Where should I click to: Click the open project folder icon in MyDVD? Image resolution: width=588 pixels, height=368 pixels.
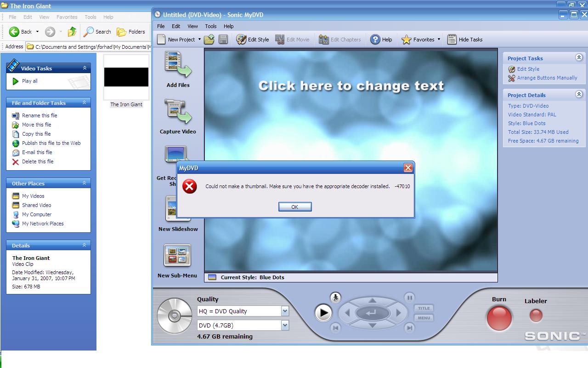coord(209,40)
